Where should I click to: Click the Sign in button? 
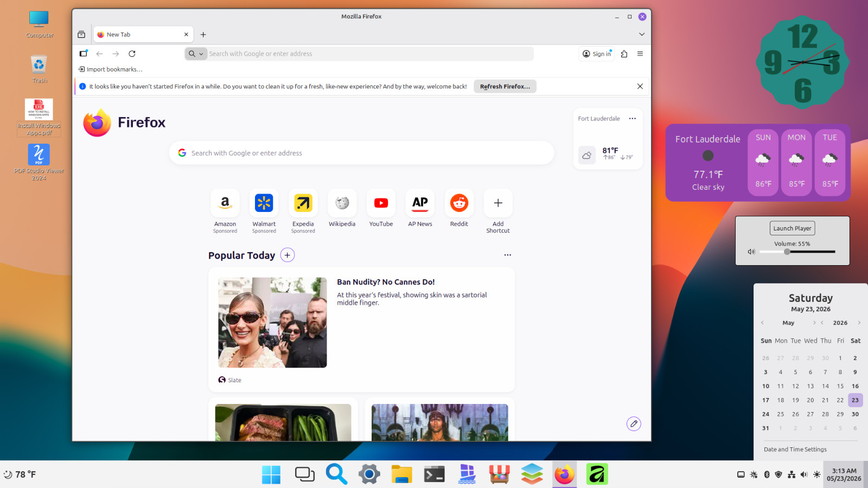[597, 54]
